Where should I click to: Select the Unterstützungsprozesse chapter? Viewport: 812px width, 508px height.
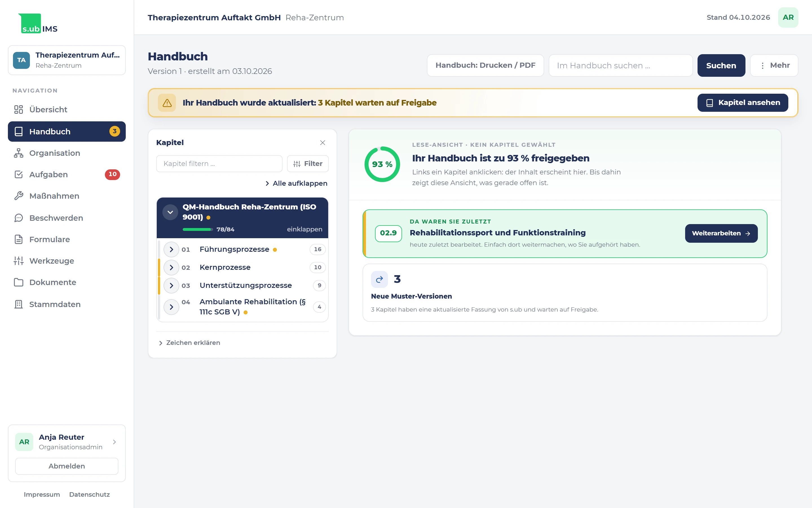[x=246, y=286]
